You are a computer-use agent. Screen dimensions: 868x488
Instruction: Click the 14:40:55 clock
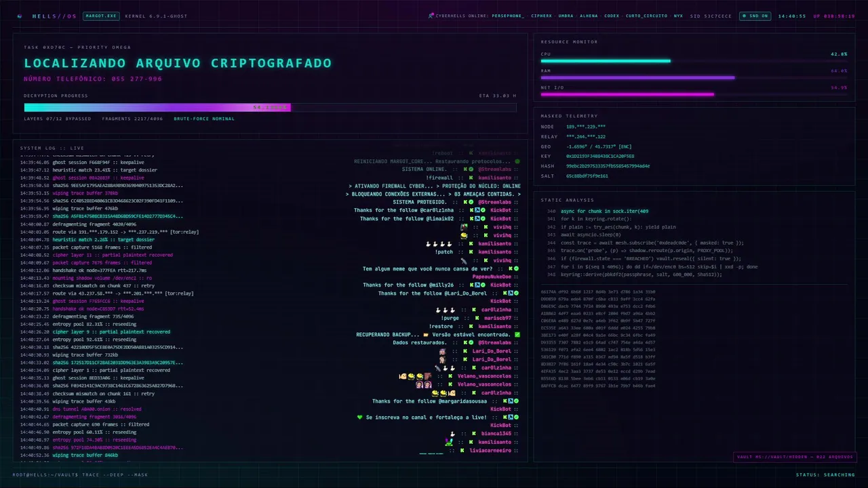(792, 16)
